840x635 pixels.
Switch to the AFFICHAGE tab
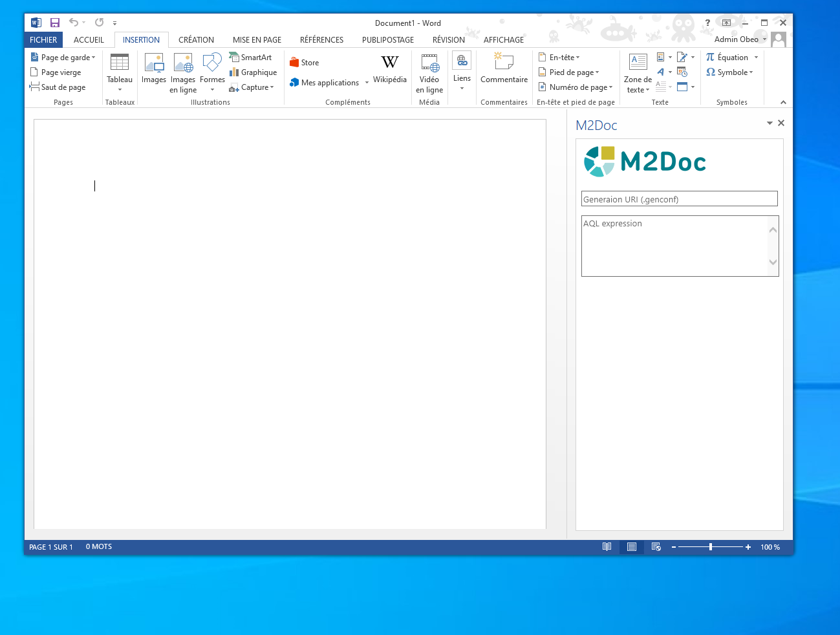coord(503,39)
